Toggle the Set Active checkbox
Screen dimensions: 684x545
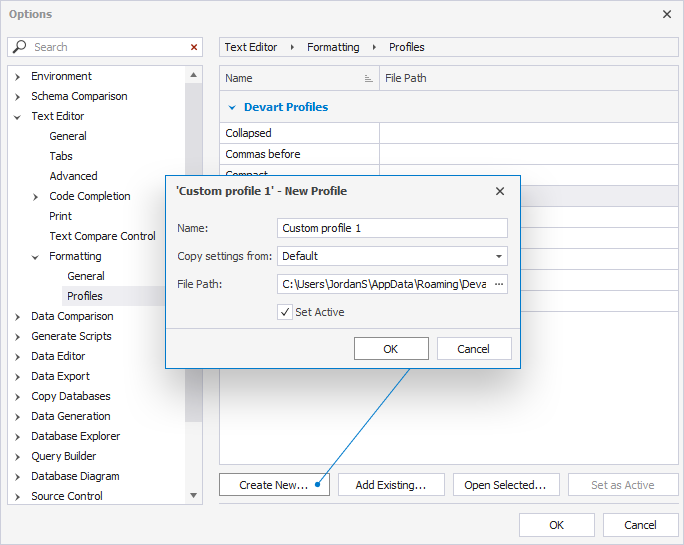pos(285,312)
